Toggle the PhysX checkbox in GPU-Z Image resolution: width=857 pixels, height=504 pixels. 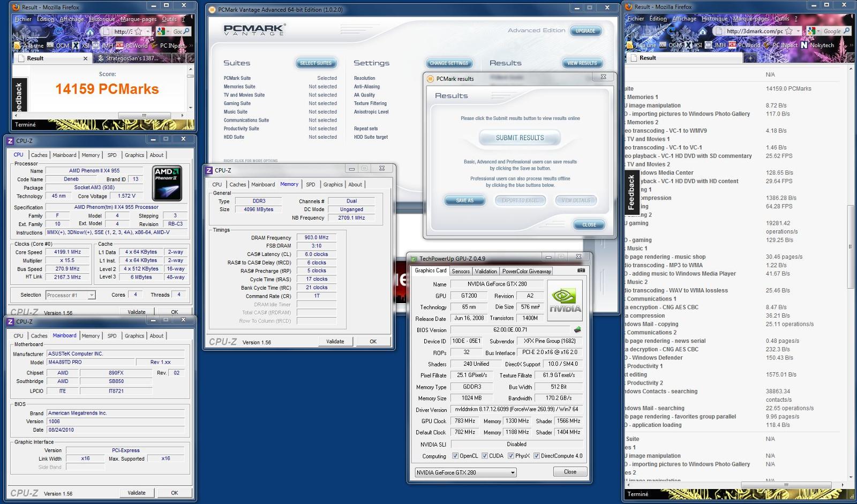tap(511, 456)
